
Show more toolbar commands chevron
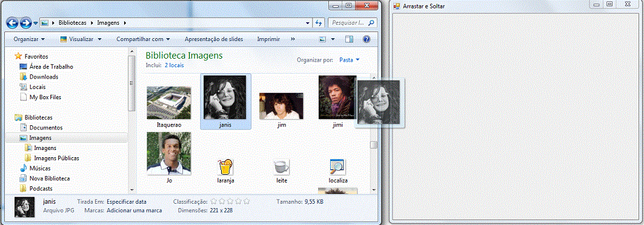(x=293, y=39)
